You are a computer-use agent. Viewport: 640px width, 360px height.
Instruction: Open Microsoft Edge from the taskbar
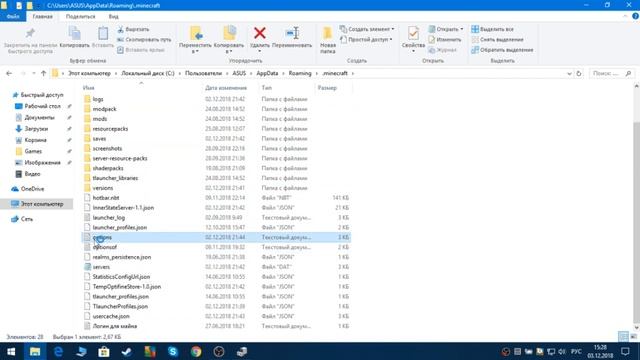pos(58,351)
